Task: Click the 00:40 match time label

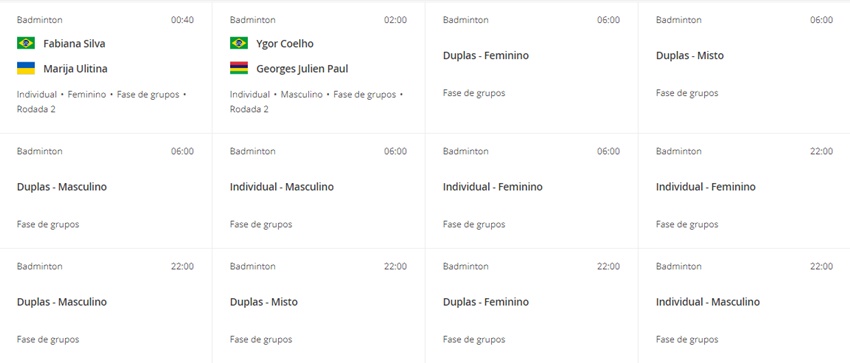Action: point(182,20)
